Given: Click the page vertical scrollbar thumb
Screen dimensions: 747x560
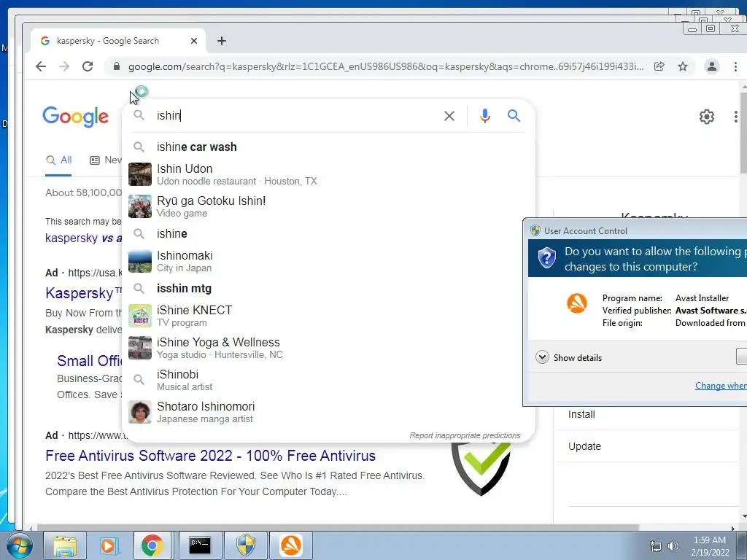Looking at the screenshot, I should [x=743, y=133].
